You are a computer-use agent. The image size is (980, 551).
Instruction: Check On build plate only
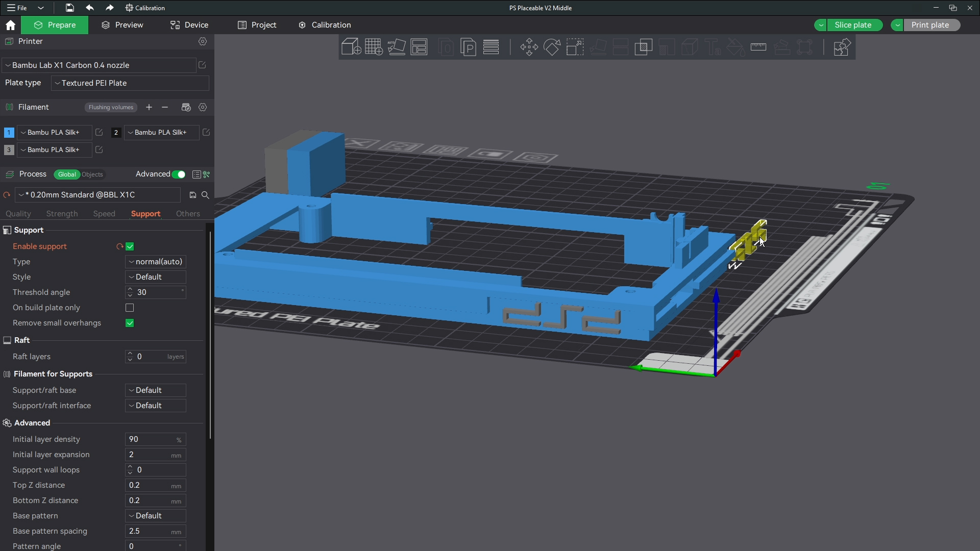click(x=130, y=308)
